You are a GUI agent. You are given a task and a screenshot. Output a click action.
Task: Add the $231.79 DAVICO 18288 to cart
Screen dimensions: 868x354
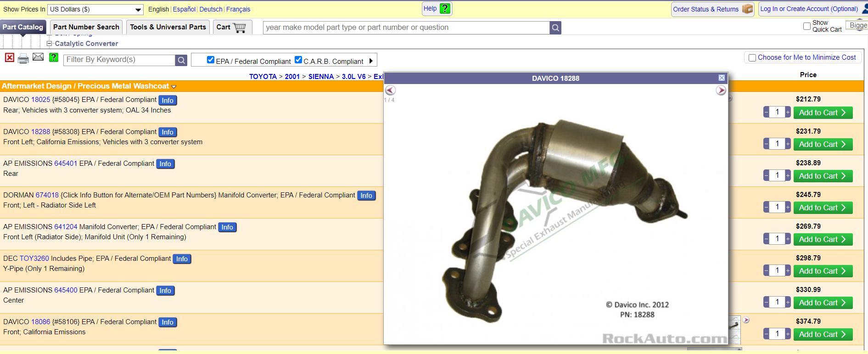click(x=823, y=145)
